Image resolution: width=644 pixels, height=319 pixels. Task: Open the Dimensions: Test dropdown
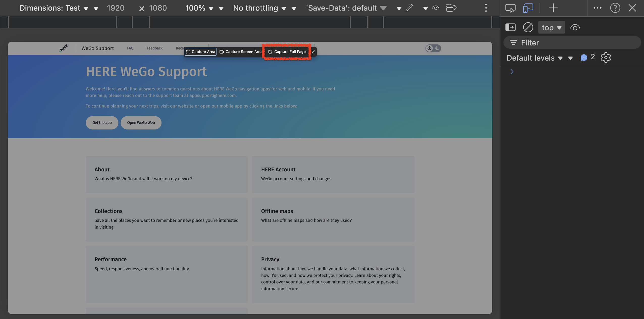pyautogui.click(x=54, y=8)
